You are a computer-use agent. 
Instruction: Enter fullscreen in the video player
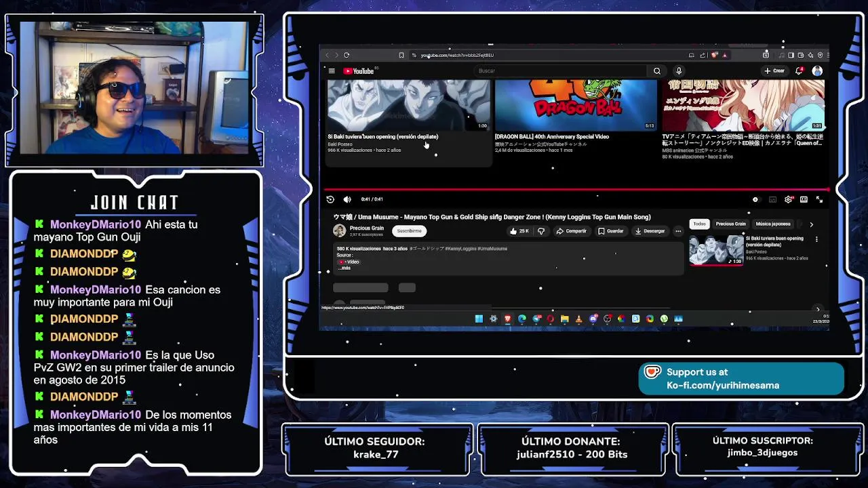[819, 199]
